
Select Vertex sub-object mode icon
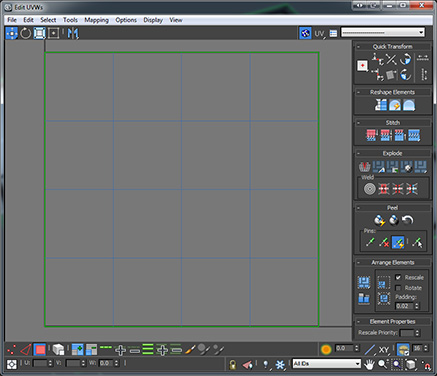pos(11,350)
